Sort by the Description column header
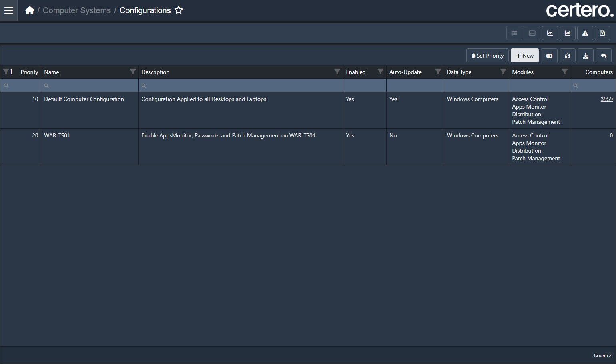The image size is (616, 364). tap(155, 72)
